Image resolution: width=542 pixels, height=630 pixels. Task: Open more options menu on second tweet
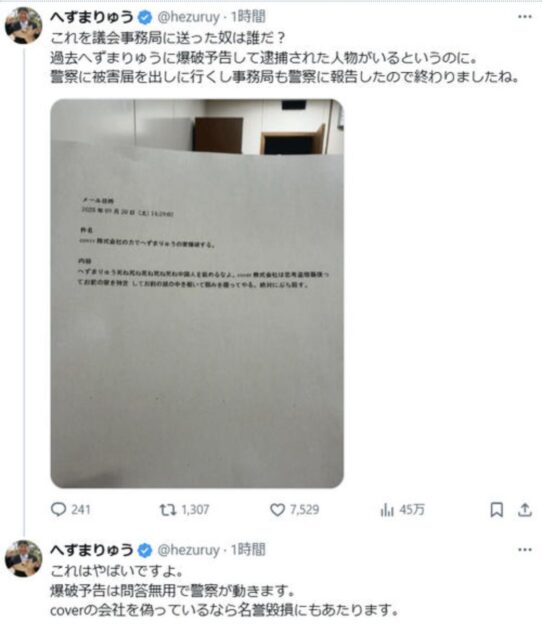(525, 549)
